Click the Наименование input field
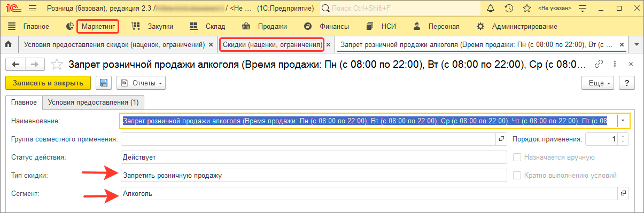This screenshot has width=644, height=213. click(x=369, y=121)
